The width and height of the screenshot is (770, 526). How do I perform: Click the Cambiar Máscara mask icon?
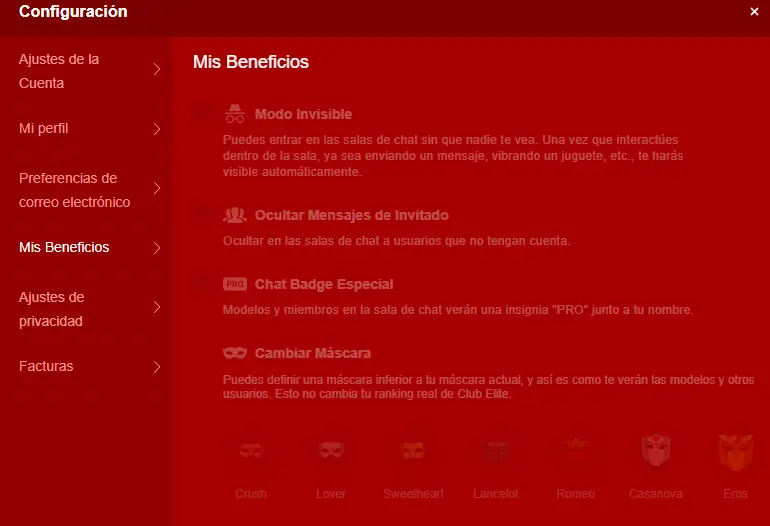(x=235, y=353)
